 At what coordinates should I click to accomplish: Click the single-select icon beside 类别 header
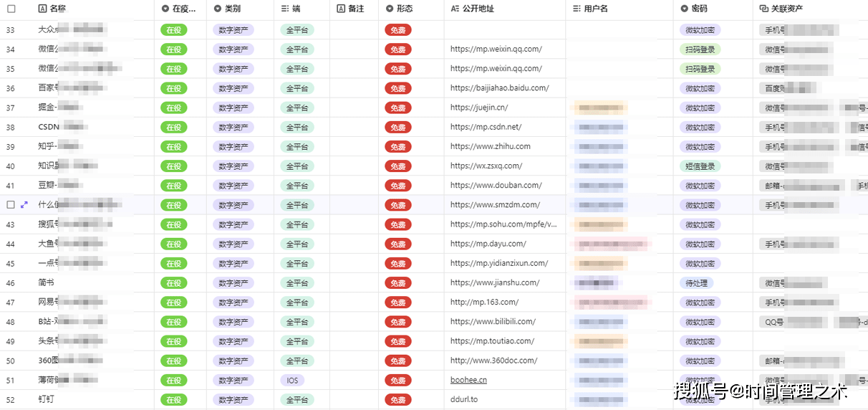[218, 9]
